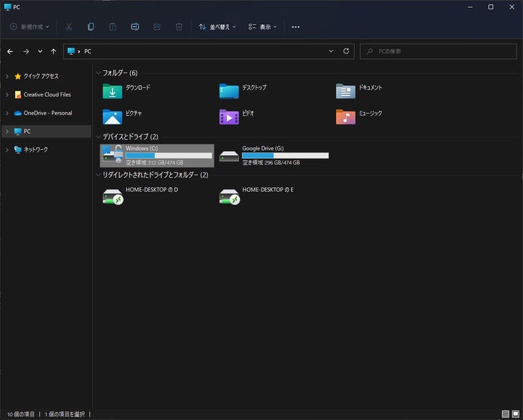The height and width of the screenshot is (420, 523).
Task: Switch to large icons view in status bar
Action: coord(516,414)
